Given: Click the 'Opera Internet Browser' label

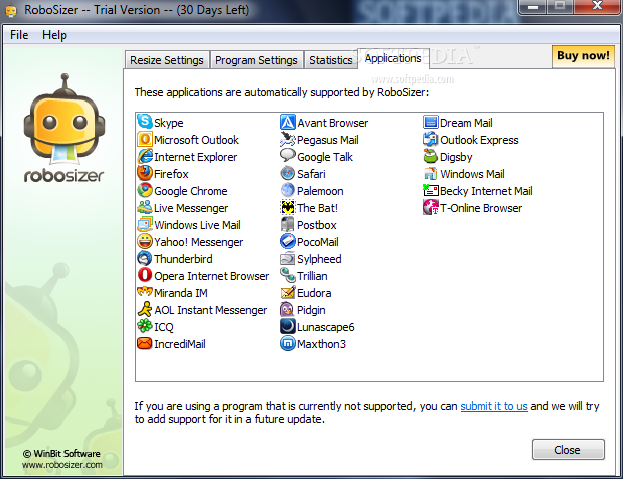Looking at the screenshot, I should pos(211,276).
